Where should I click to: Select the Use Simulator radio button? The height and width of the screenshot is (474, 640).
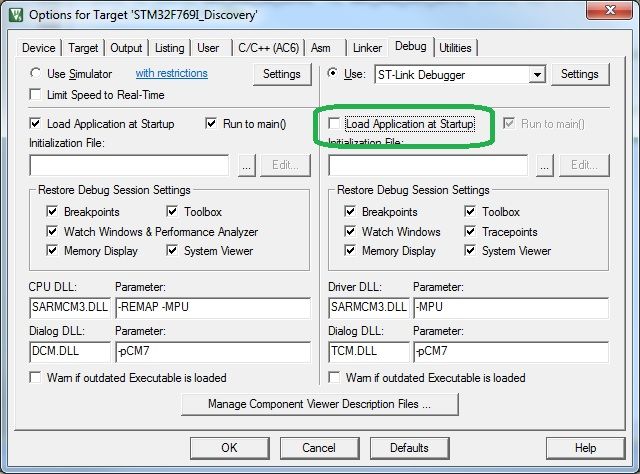point(36,73)
